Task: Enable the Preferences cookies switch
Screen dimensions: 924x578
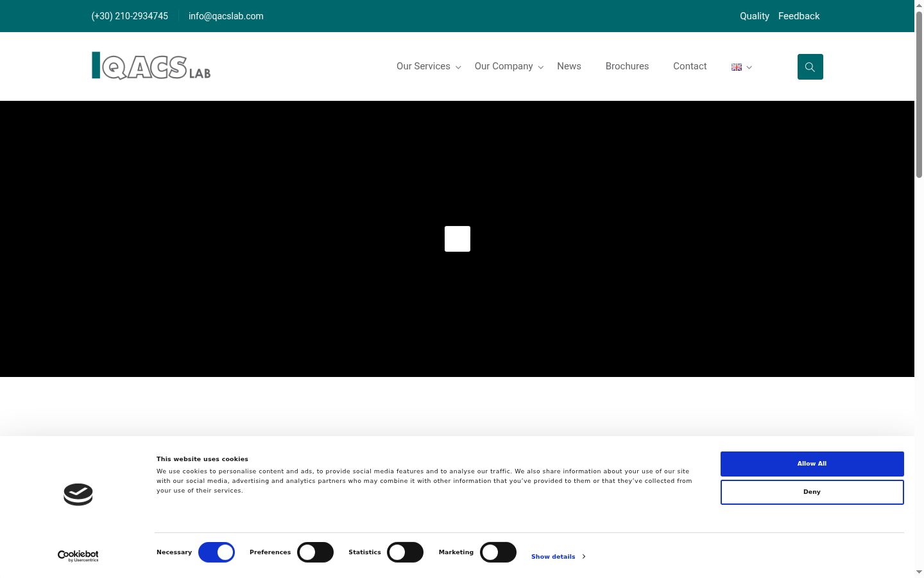Action: (315, 552)
